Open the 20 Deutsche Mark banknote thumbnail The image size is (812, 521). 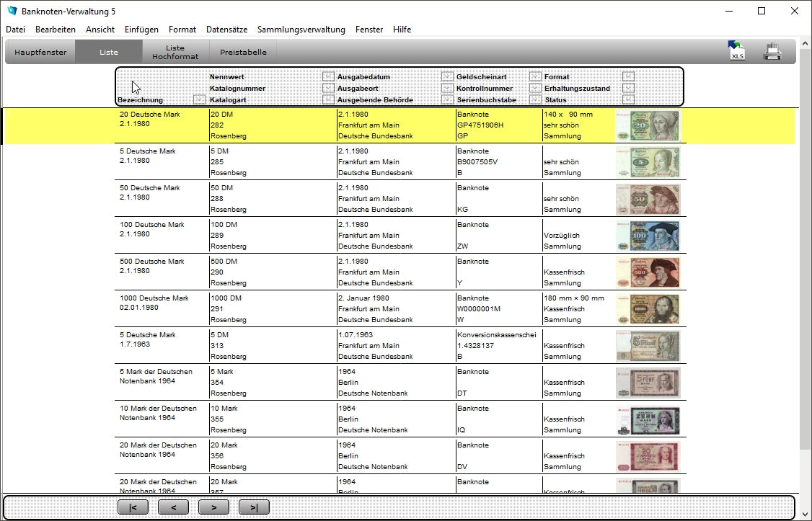tap(647, 125)
